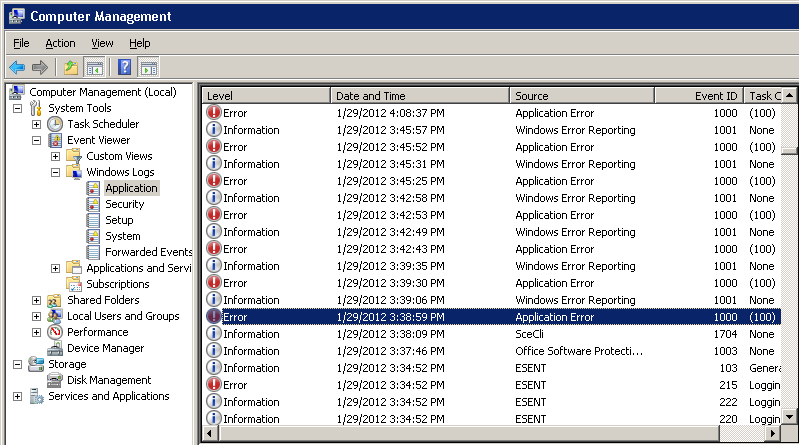Image resolution: width=799 pixels, height=445 pixels.
Task: Select the Security log in tree
Action: pos(125,204)
